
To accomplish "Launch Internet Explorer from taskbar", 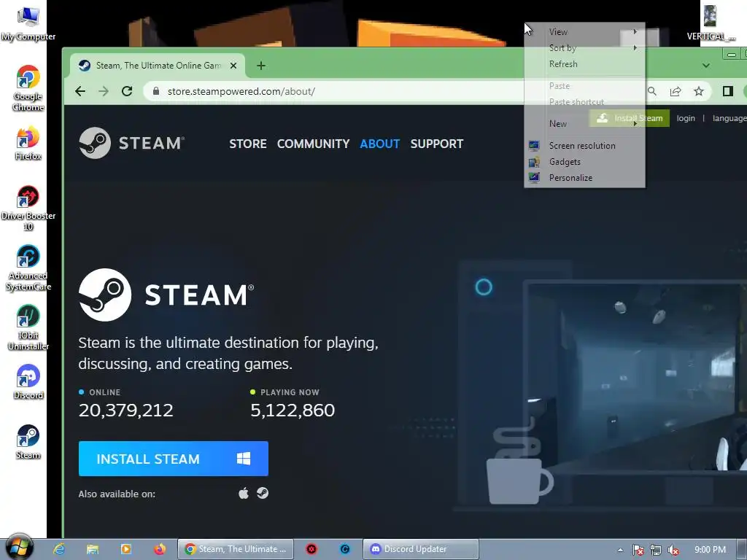I will pyautogui.click(x=59, y=549).
